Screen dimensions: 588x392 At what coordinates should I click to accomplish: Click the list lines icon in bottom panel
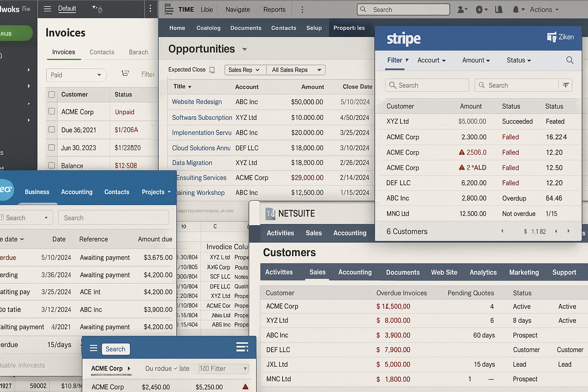tap(242, 347)
